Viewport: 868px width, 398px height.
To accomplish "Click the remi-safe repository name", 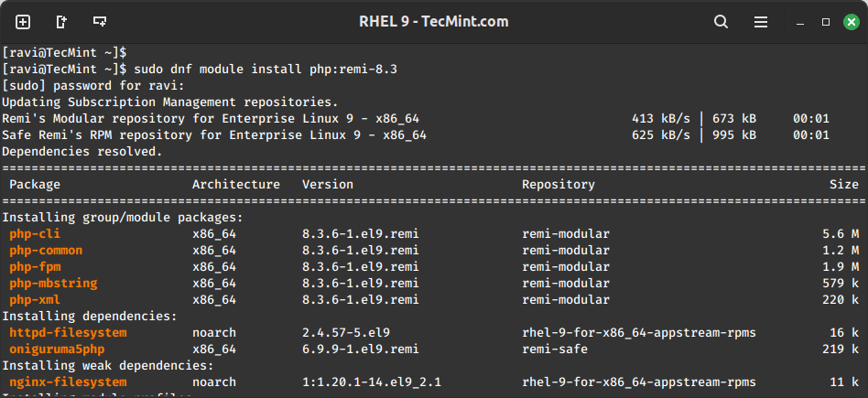I will click(x=555, y=350).
